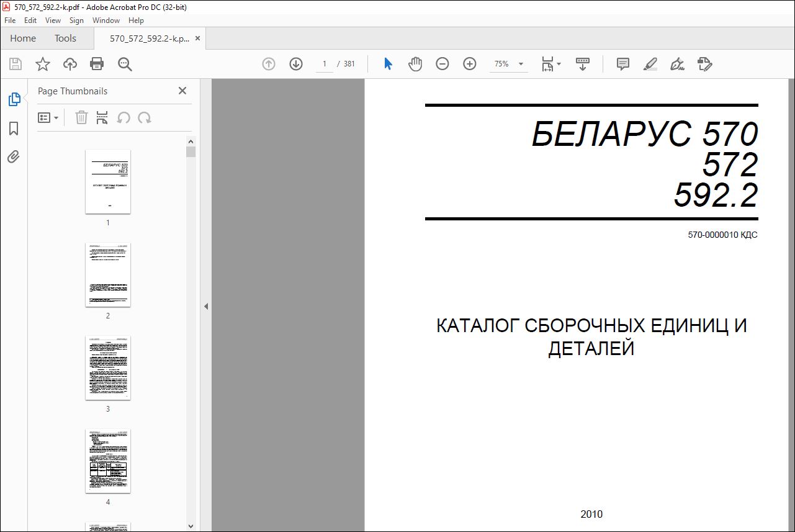Open the Help menu
Viewport: 795px width, 532px height.
pyautogui.click(x=136, y=20)
